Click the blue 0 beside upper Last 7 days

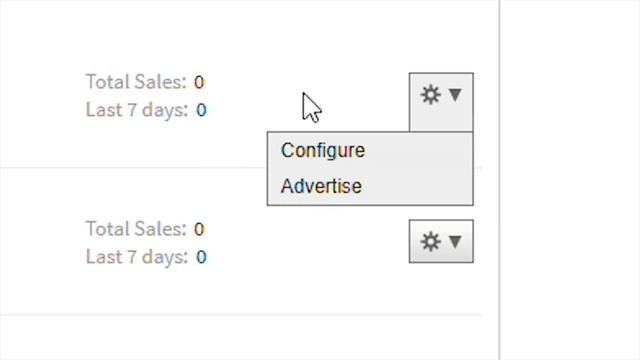point(201,110)
